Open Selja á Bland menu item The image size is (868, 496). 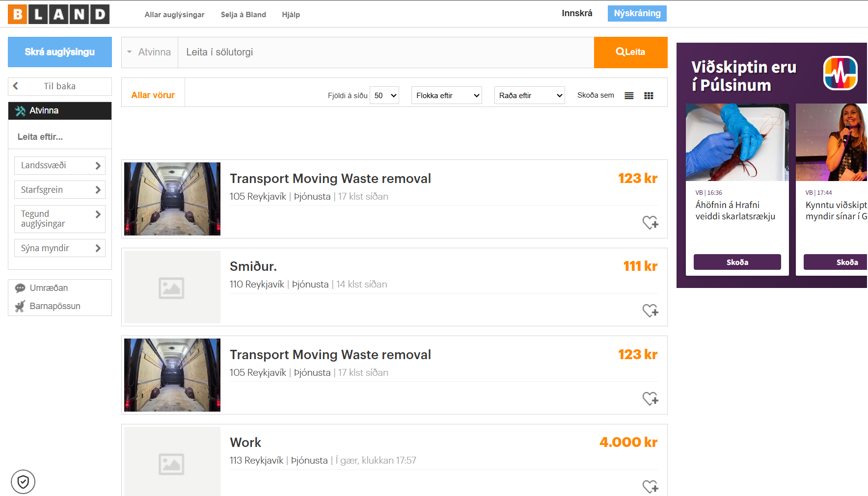244,15
